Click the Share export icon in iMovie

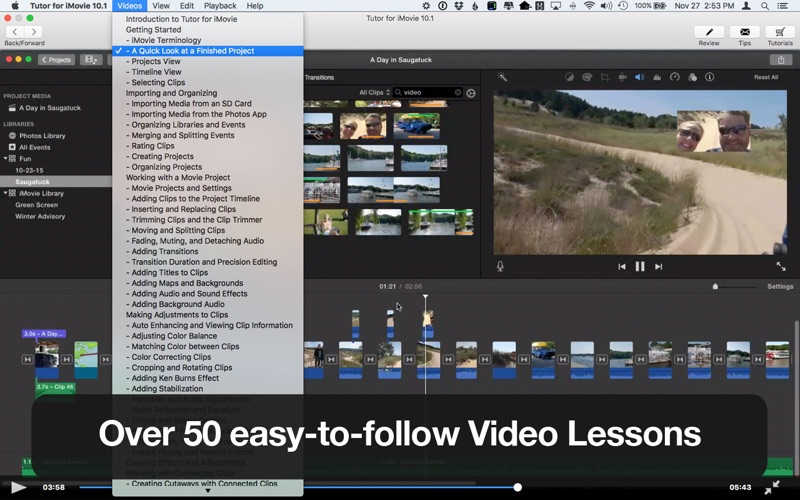click(781, 60)
